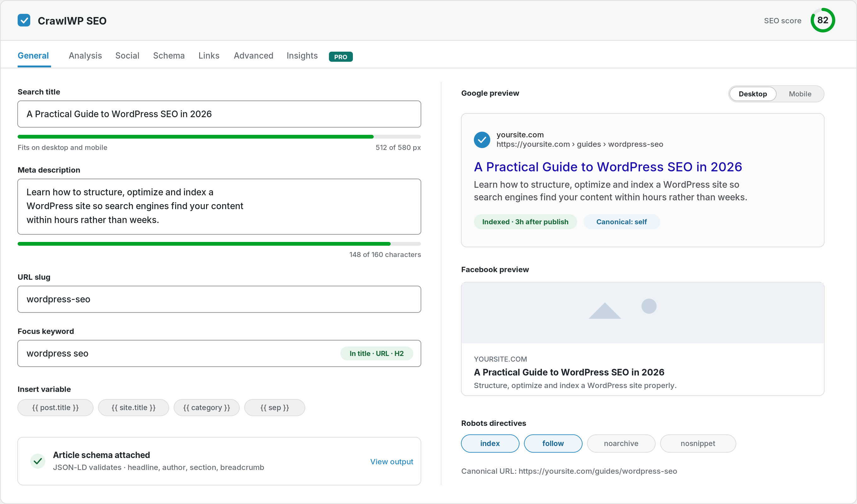Screen dimensions: 857x504
Task: Open the Social tab
Action: coord(127,55)
